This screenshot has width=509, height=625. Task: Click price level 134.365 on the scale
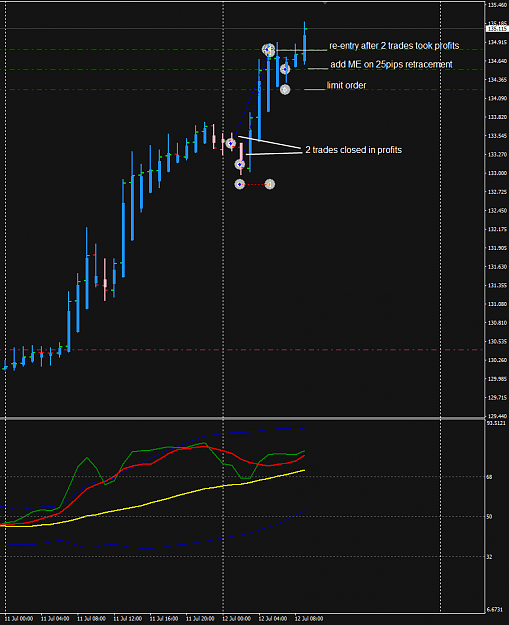click(x=497, y=80)
